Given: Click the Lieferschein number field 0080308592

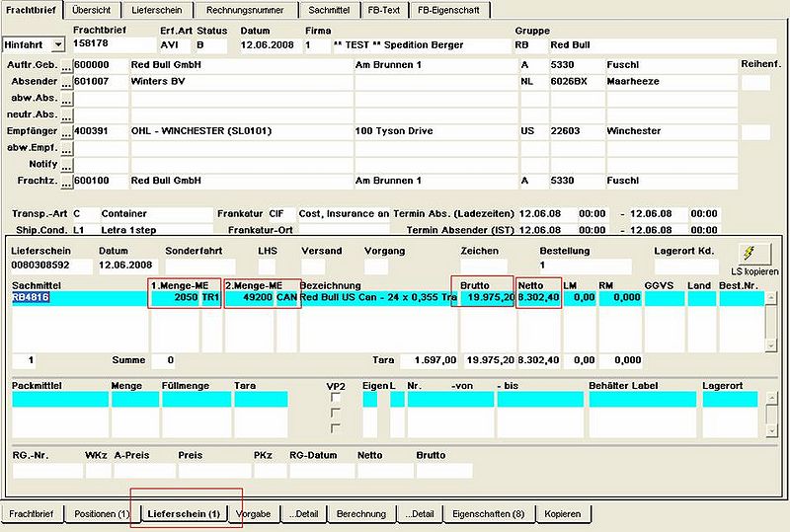Looking at the screenshot, I should [x=51, y=266].
